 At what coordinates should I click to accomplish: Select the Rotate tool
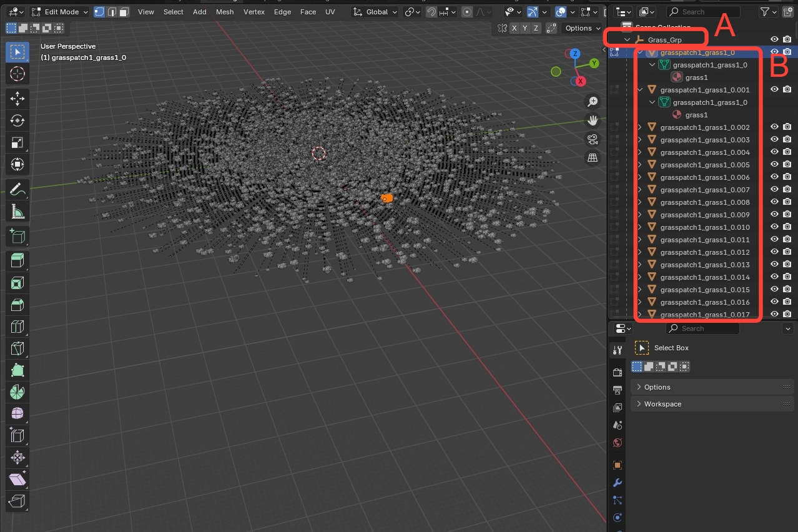[17, 121]
